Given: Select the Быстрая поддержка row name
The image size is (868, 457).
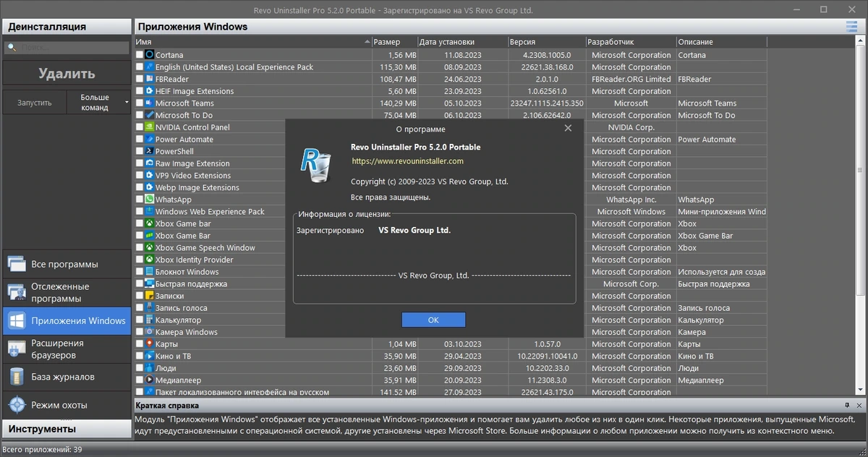Looking at the screenshot, I should click(191, 284).
